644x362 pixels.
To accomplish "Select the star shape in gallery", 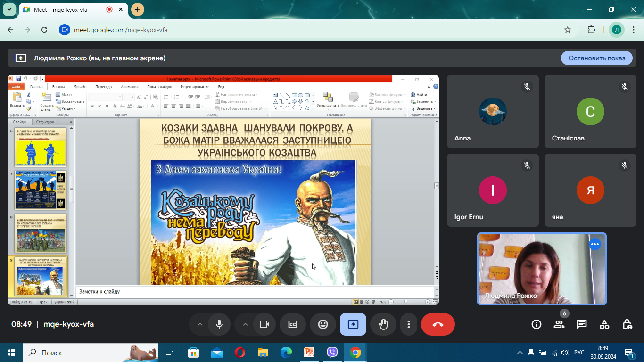I will coord(307,108).
